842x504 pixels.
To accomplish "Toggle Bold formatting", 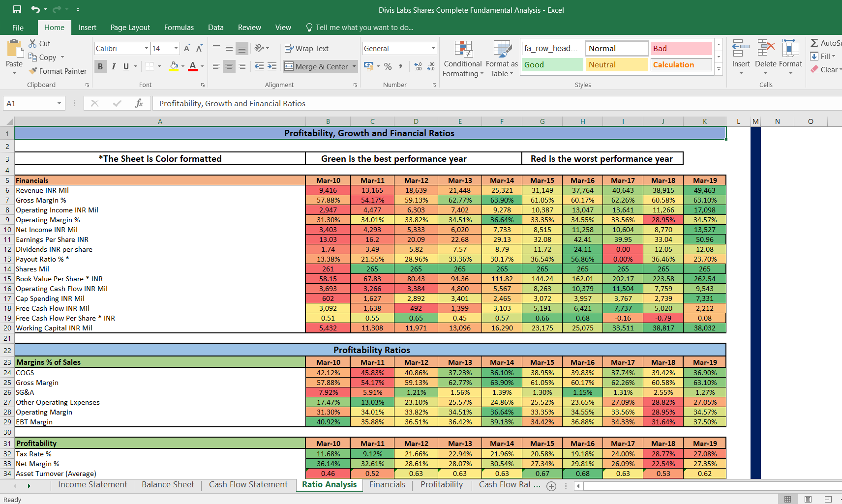I will [100, 66].
